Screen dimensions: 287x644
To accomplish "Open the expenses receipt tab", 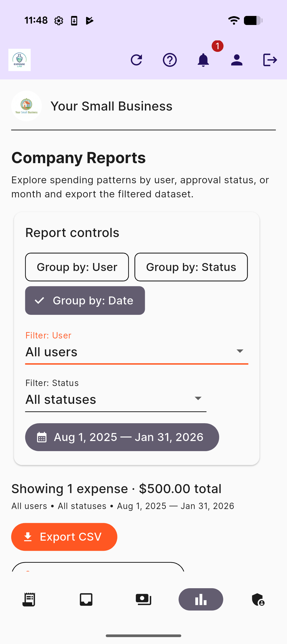I will (x=29, y=599).
